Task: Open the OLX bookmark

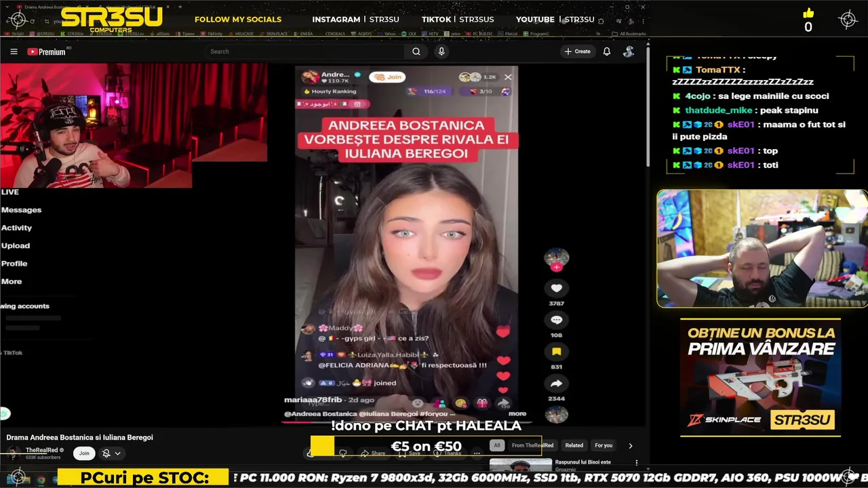Action: point(409,33)
